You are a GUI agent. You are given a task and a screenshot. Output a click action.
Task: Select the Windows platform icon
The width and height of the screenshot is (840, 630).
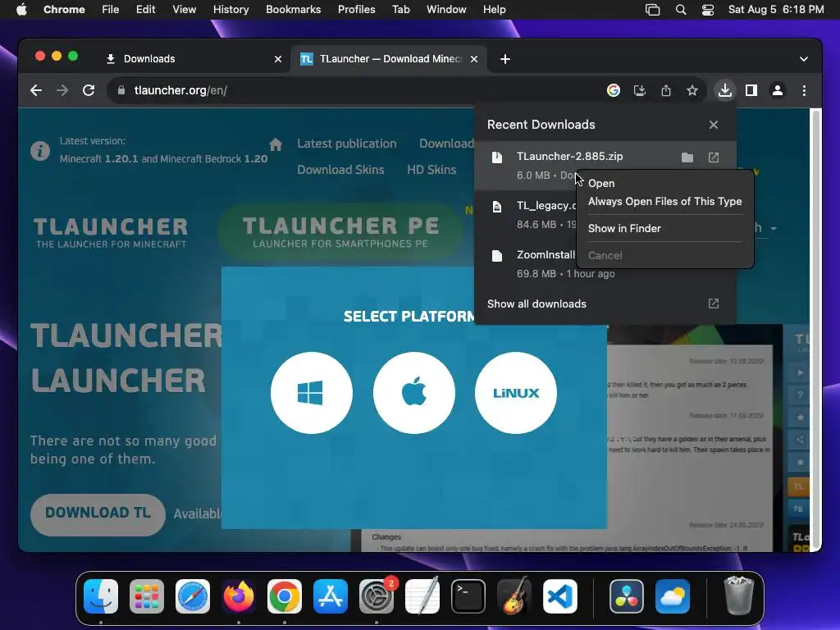[311, 393]
